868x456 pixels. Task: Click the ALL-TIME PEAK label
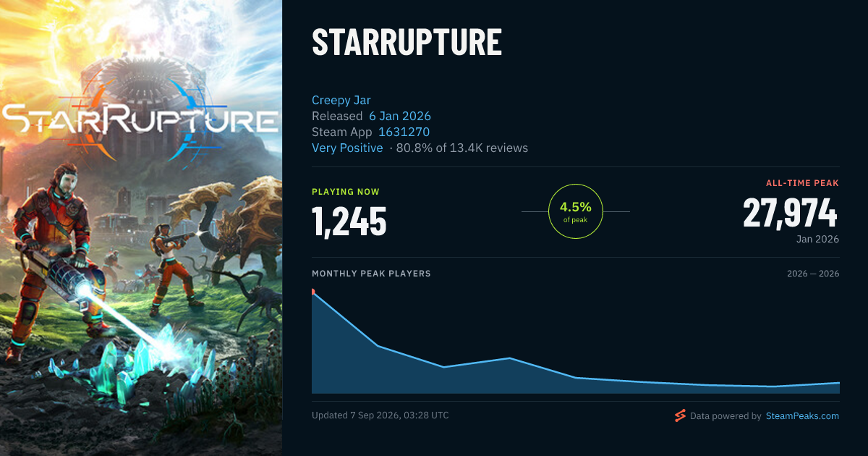click(802, 183)
